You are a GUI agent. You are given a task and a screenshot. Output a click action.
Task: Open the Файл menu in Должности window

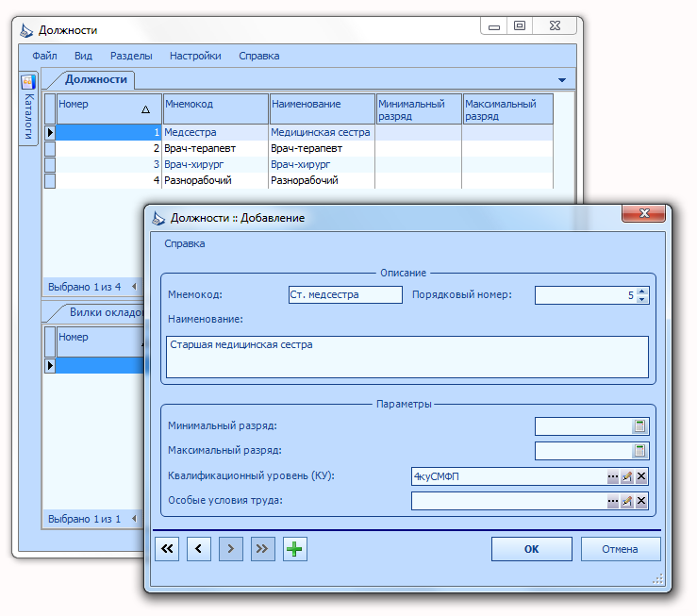tap(44, 56)
